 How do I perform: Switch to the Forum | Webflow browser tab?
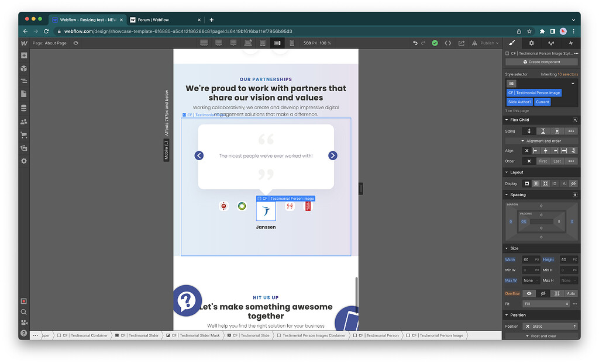tap(166, 19)
